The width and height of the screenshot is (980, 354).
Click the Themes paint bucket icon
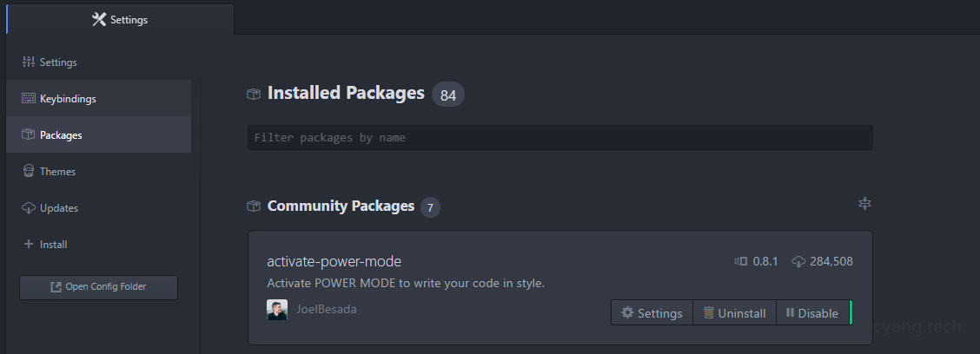(28, 172)
